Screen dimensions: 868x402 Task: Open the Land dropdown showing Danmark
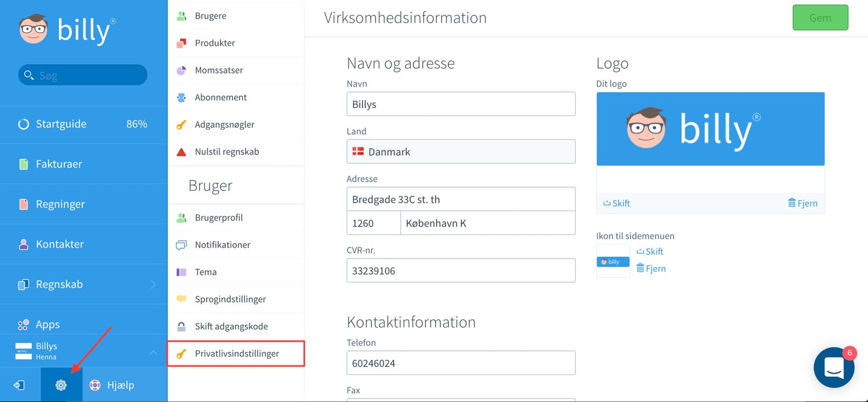click(461, 152)
